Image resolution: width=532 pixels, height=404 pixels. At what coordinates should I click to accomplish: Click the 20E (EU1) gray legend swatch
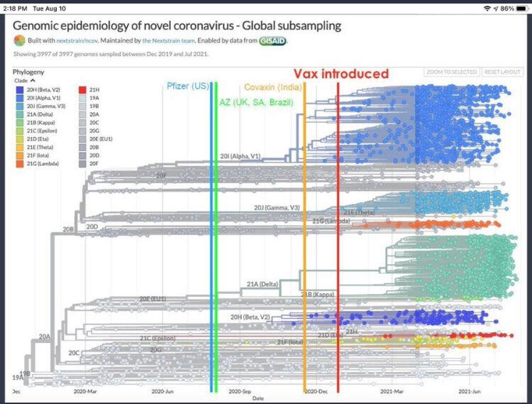click(83, 139)
